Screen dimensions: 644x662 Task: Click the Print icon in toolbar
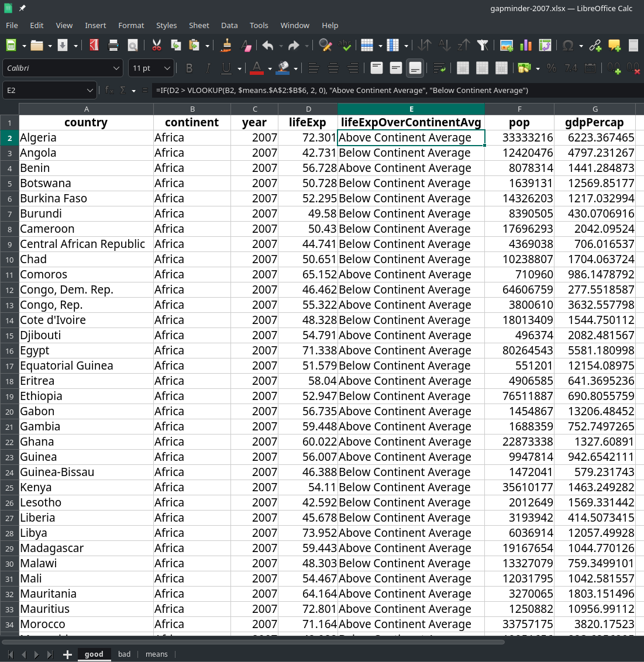coord(113,46)
